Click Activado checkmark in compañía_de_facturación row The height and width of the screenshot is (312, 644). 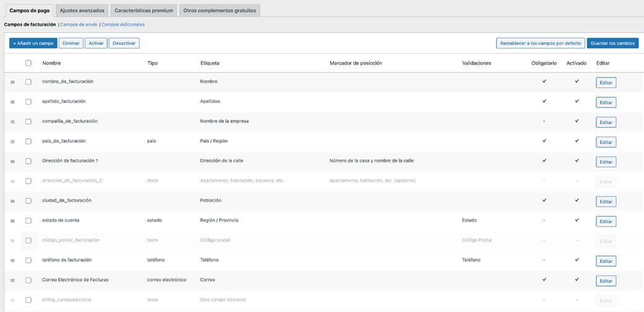(x=576, y=121)
